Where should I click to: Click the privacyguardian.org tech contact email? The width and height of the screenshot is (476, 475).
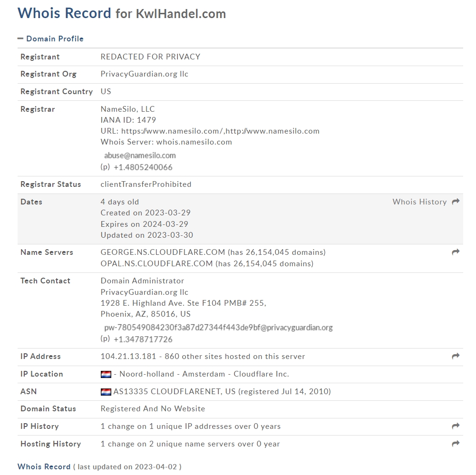coord(218,328)
